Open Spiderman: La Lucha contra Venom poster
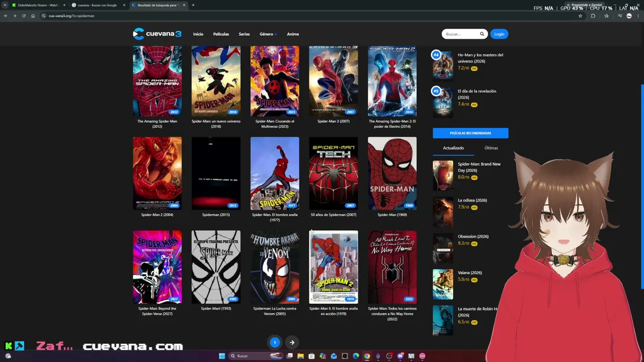Viewport: 644px width, 362px height. pos(275,267)
